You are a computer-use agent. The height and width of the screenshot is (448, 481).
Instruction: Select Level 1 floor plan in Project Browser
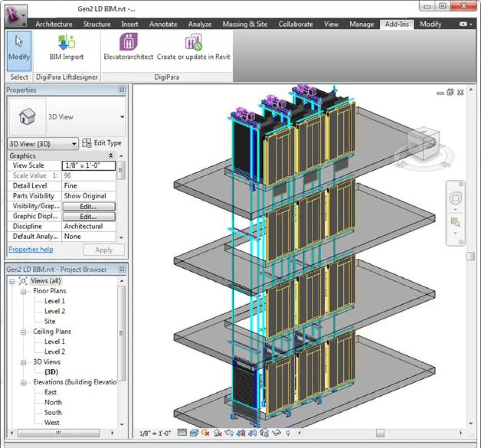pos(55,301)
